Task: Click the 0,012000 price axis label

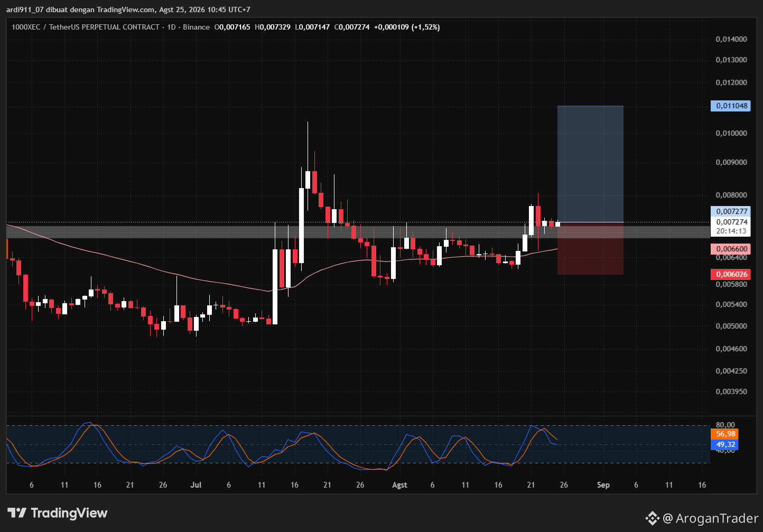Action: click(731, 82)
